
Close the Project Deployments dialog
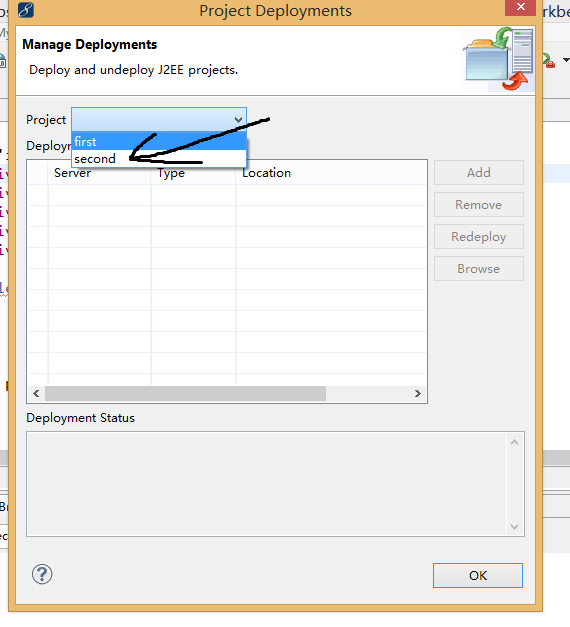(x=520, y=7)
